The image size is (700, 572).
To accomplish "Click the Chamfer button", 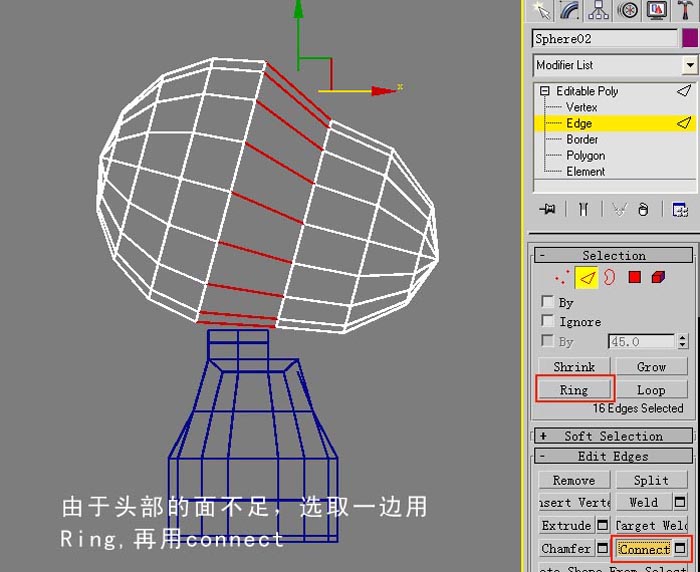I will [566, 548].
